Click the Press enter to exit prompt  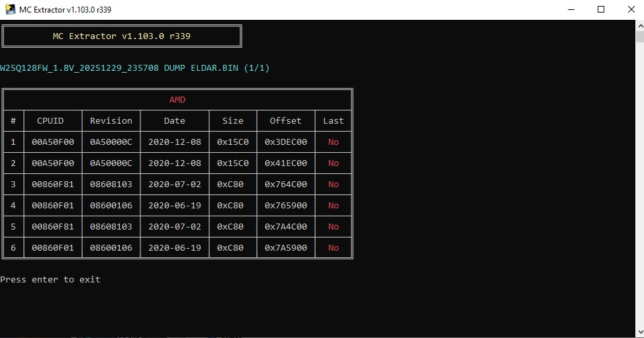pos(50,280)
